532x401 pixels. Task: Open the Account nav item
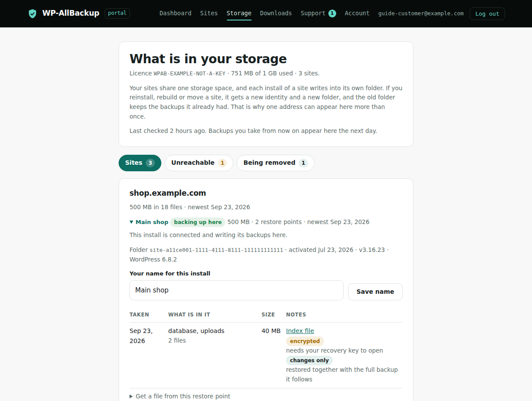pos(357,14)
